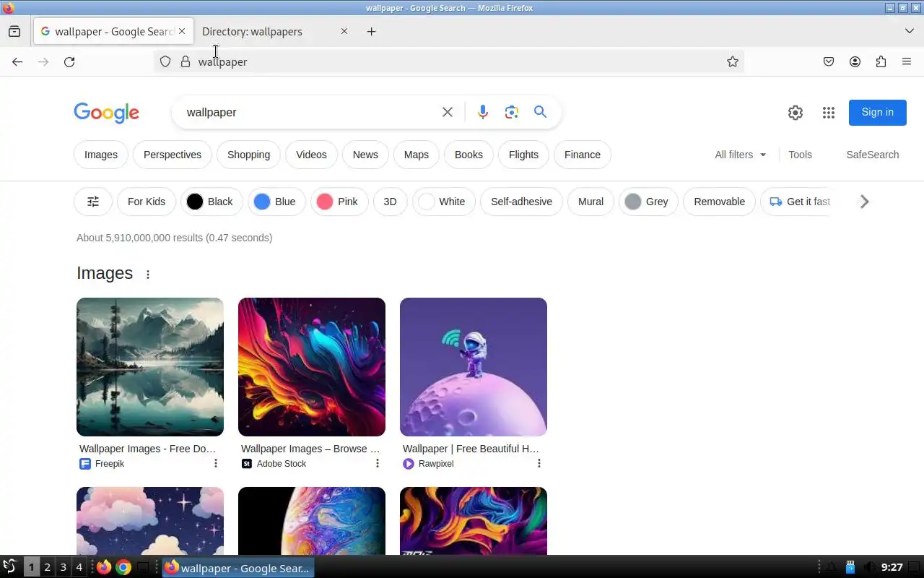The width and height of the screenshot is (924, 578).
Task: Open the extensions puzzle icon
Action: [x=881, y=62]
